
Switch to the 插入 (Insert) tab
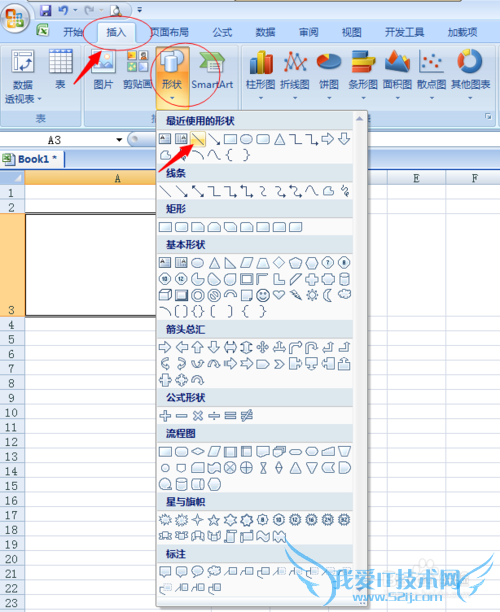[x=116, y=32]
